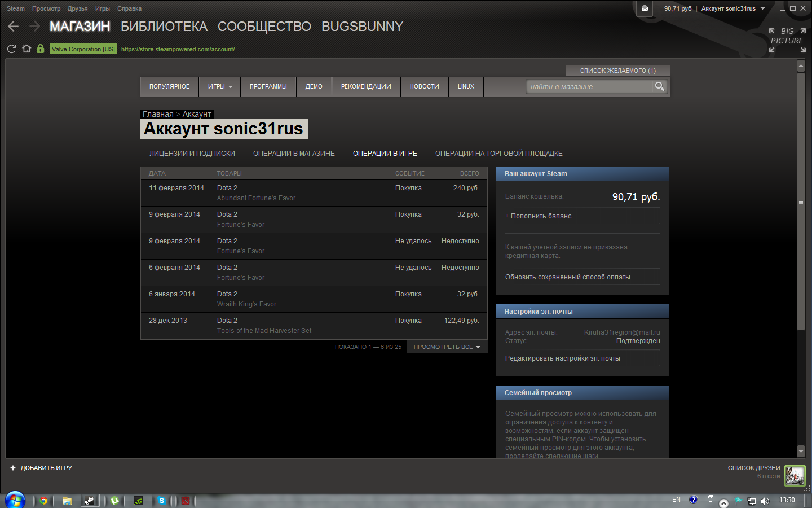The height and width of the screenshot is (508, 812).
Task: Click the Abundant Fortune's Favor item
Action: pyautogui.click(x=256, y=198)
